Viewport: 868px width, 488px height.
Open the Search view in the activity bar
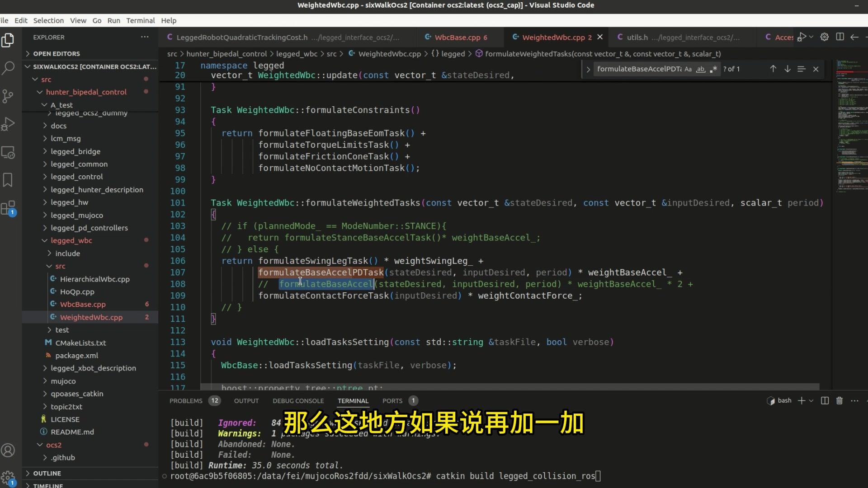coord(9,68)
